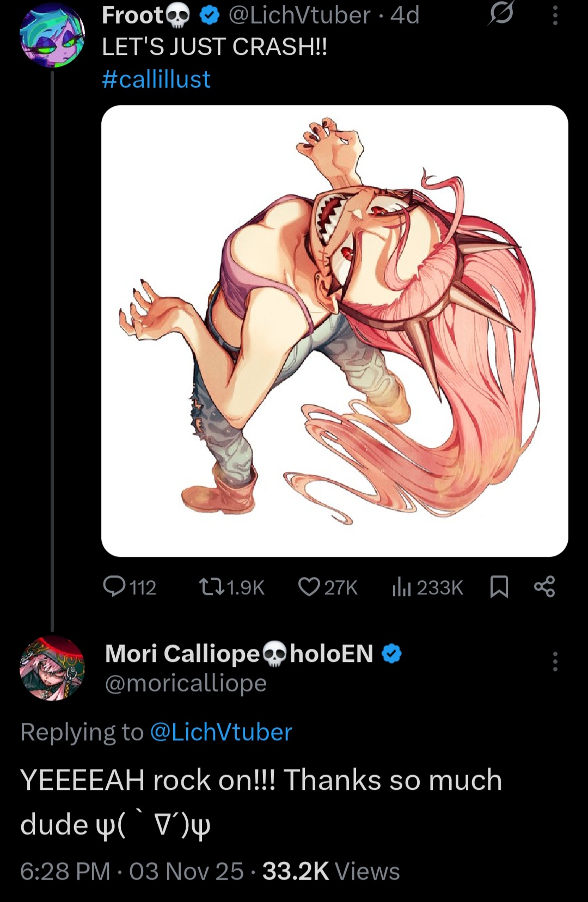Open more options on Mori Calliope's reply
The width and height of the screenshot is (588, 902).
555,661
